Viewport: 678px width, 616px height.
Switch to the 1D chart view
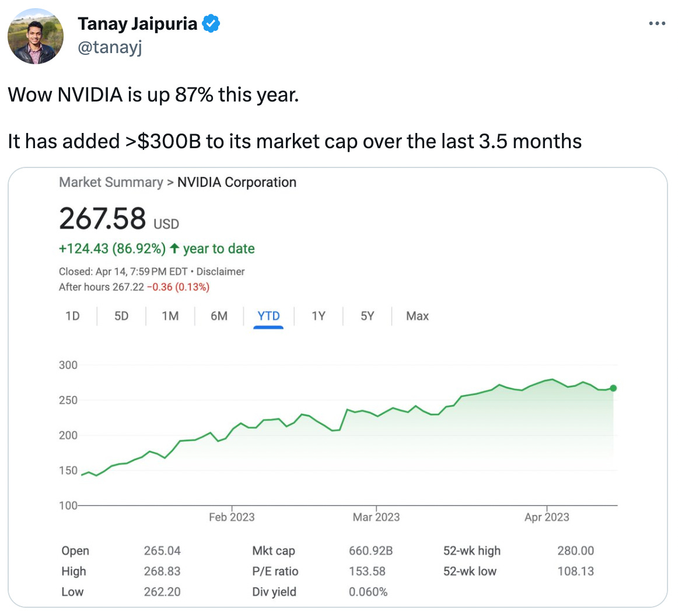pyautogui.click(x=72, y=316)
